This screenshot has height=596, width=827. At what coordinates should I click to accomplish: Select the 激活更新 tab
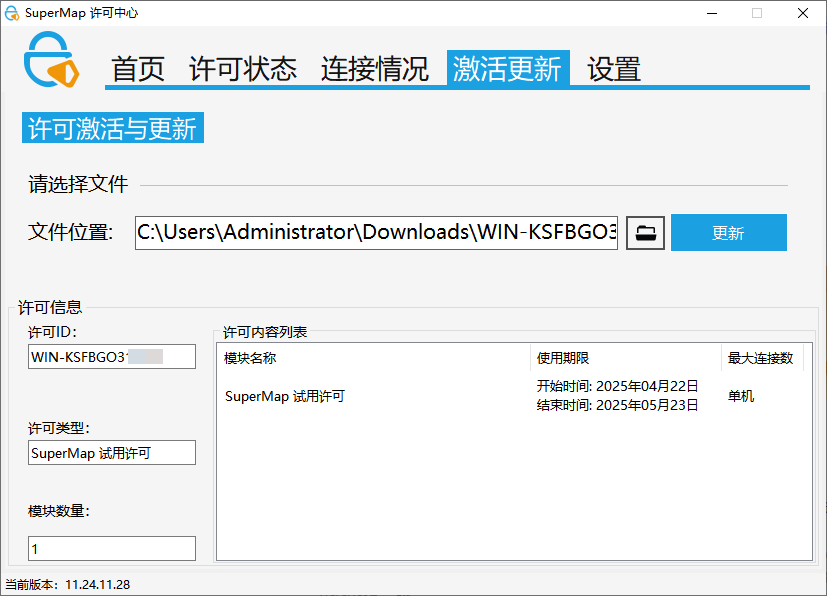pyautogui.click(x=508, y=68)
